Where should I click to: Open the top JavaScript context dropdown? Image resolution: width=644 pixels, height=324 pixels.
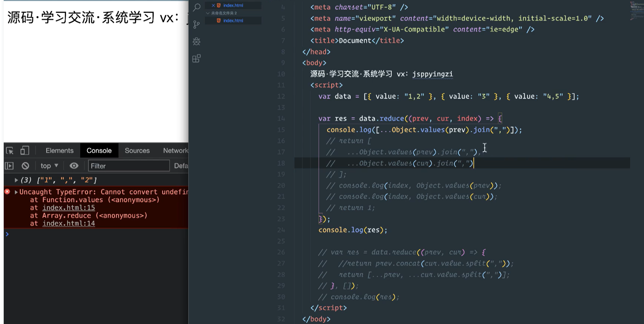click(x=49, y=166)
